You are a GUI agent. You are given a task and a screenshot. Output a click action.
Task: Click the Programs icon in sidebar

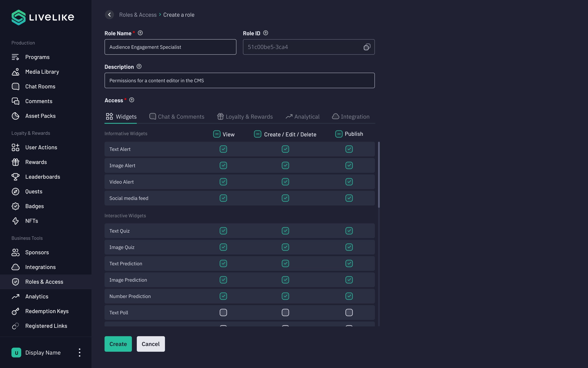[16, 57]
